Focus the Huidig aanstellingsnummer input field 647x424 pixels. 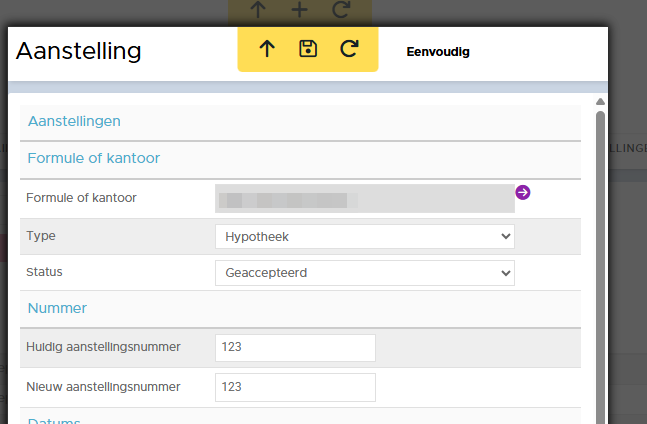point(295,347)
